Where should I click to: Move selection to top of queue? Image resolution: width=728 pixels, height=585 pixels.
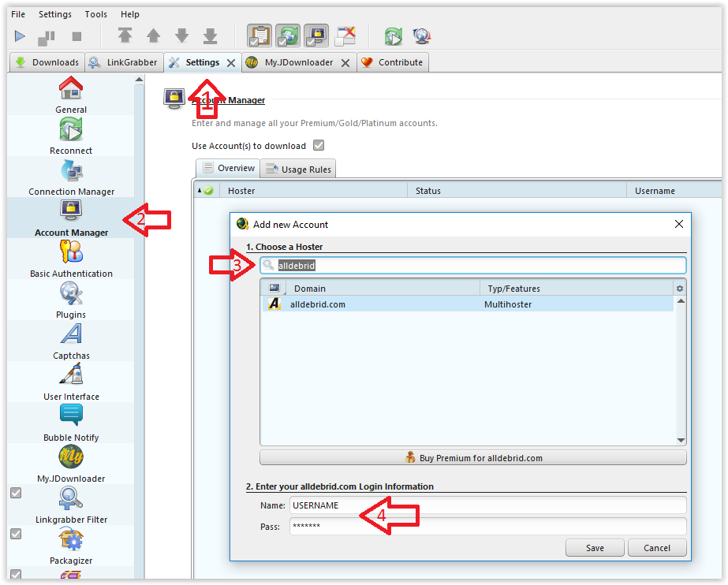[125, 35]
